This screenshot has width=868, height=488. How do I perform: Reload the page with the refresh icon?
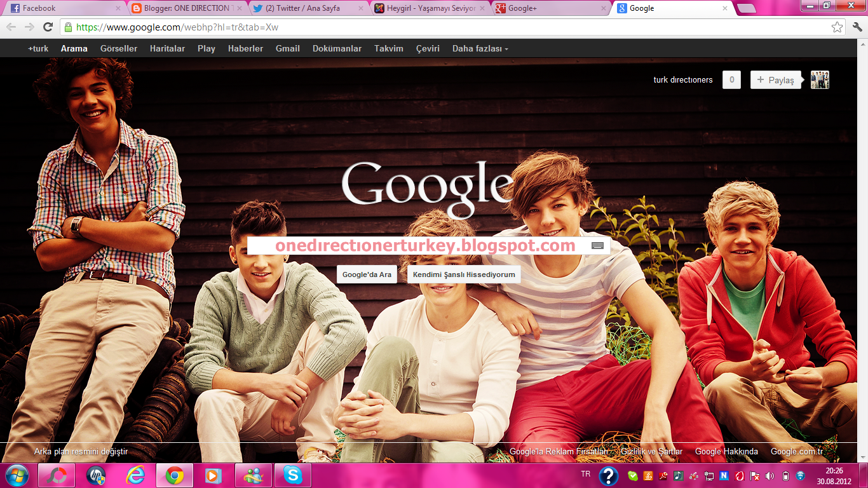pos(48,27)
